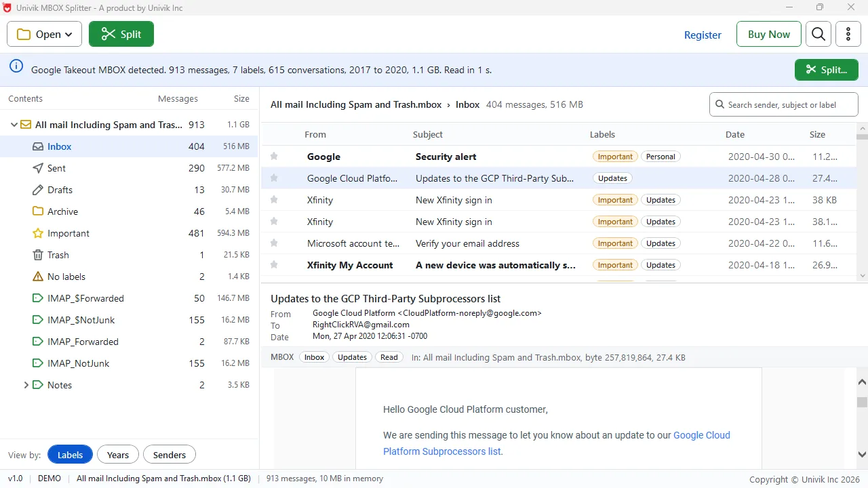Screen dimensions: 868x488
Task: Star the Google Security alert message
Action: [x=274, y=157]
